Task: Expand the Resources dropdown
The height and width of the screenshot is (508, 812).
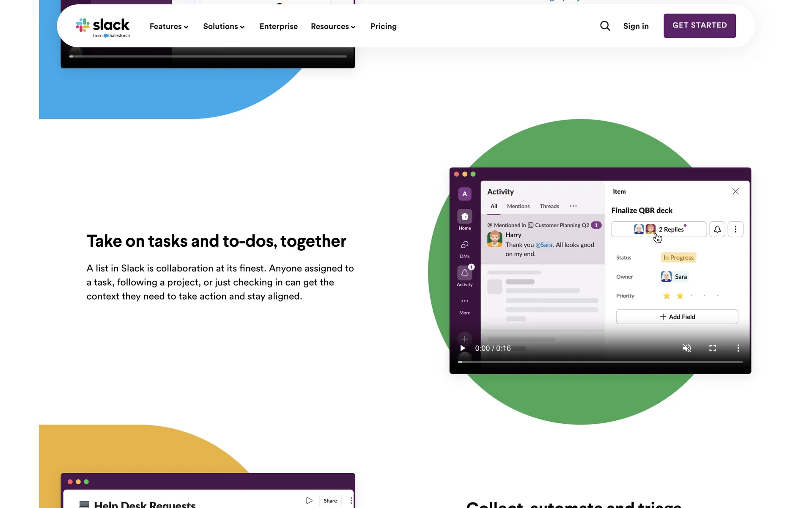Action: tap(333, 26)
